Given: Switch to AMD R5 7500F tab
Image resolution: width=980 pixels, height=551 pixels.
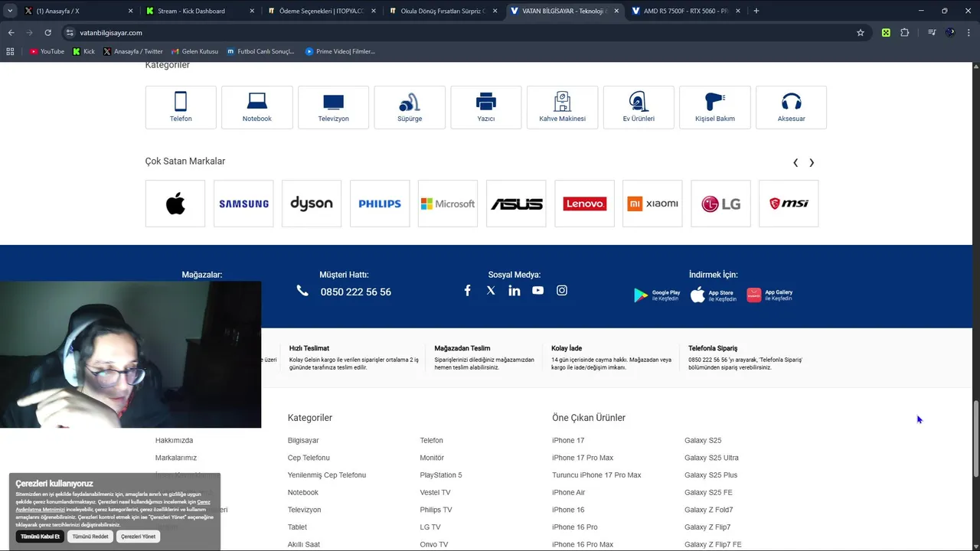Looking at the screenshot, I should (x=685, y=11).
